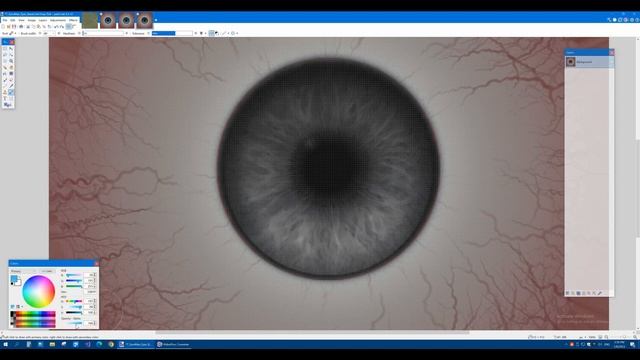Click the Tolerance slider bar

172,33
